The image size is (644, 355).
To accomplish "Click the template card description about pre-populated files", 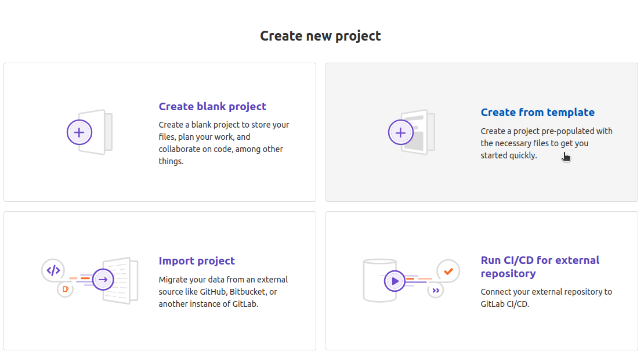I will (x=547, y=143).
